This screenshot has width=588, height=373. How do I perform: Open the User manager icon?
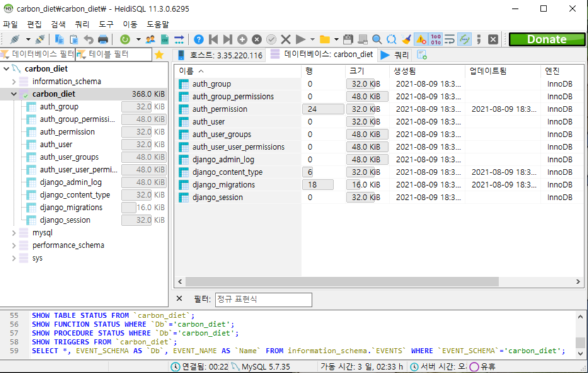(151, 39)
